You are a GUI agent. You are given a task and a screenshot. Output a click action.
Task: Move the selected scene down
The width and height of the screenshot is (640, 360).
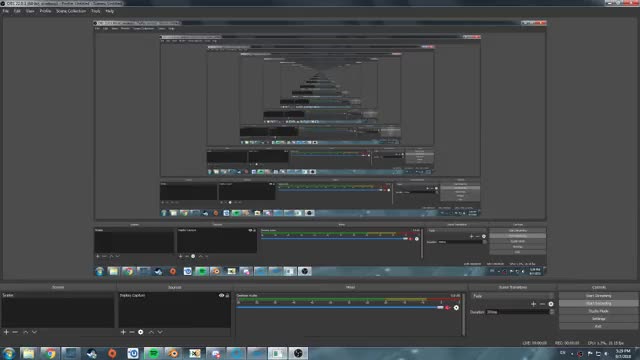coord(34,332)
